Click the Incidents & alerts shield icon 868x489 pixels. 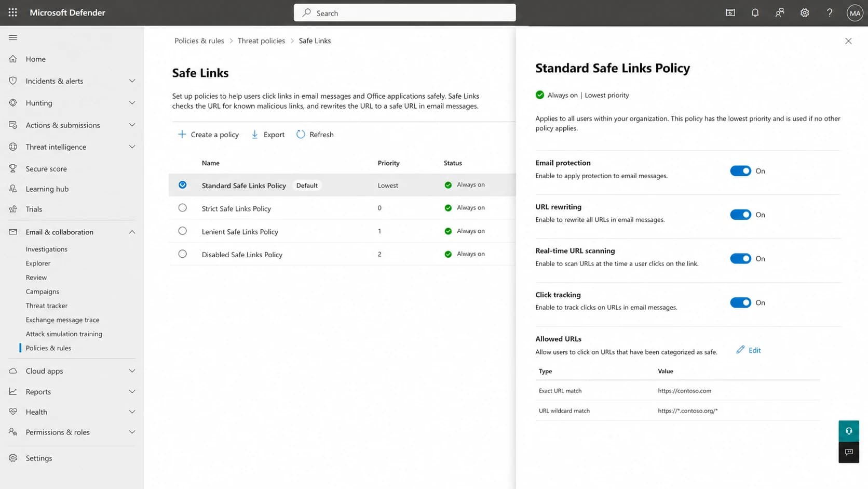(x=13, y=81)
